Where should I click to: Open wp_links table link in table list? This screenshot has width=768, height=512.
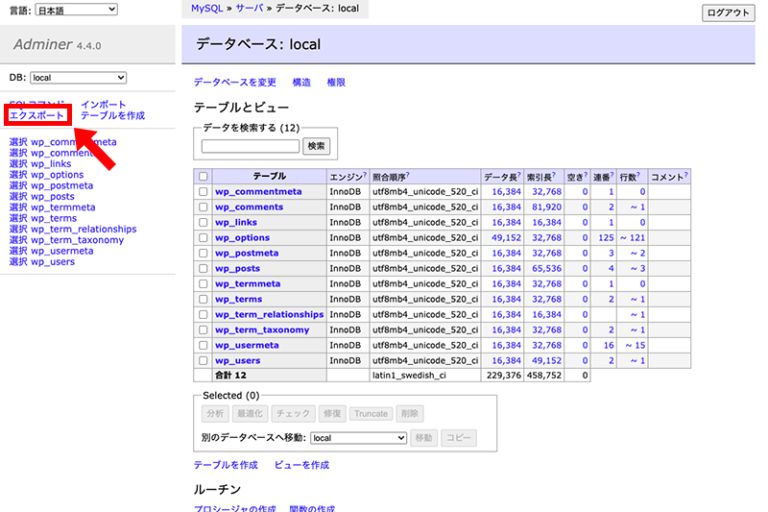(236, 222)
